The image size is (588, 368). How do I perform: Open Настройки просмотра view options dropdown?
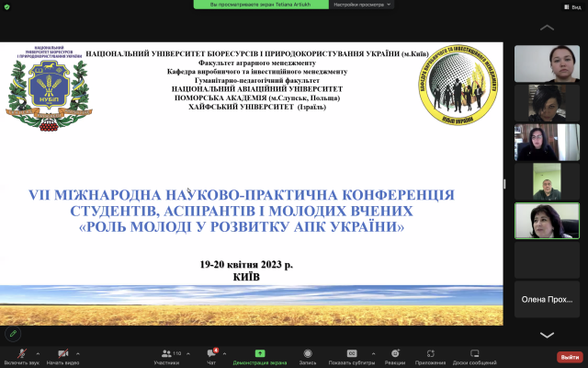pyautogui.click(x=361, y=5)
